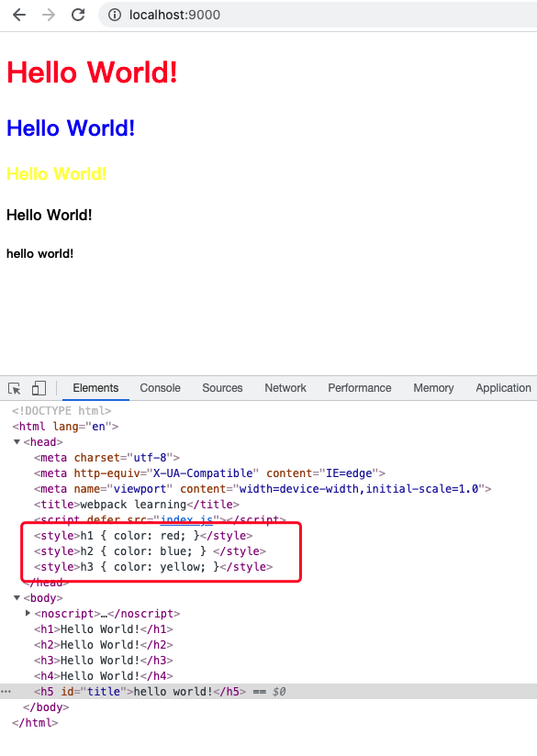Click the black h4 Hello World heading
This screenshot has height=756, width=537.
[x=50, y=215]
